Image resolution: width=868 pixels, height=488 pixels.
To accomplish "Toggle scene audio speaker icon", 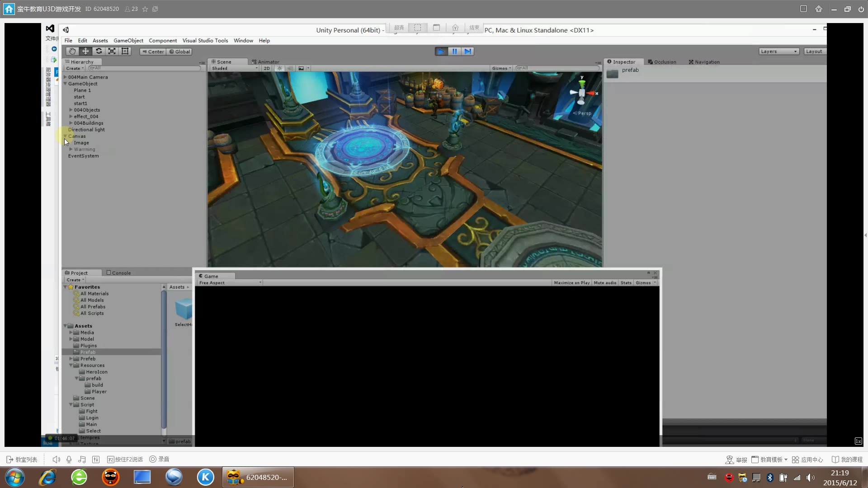I will click(x=290, y=68).
